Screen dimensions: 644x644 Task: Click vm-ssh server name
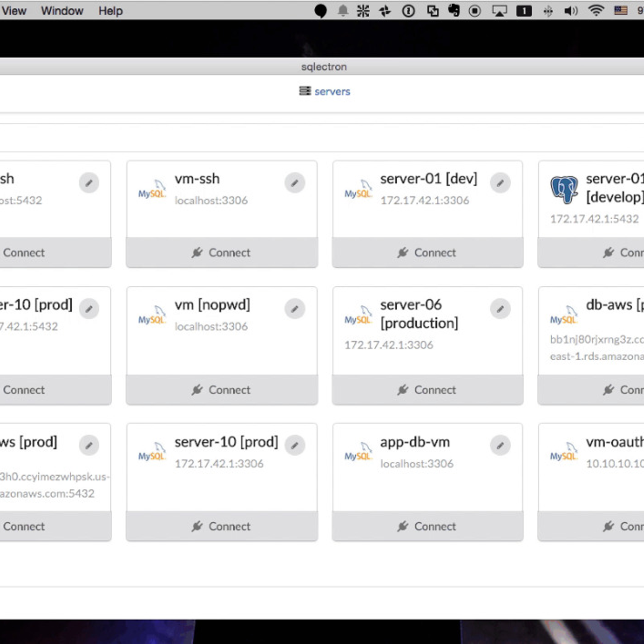pos(197,178)
